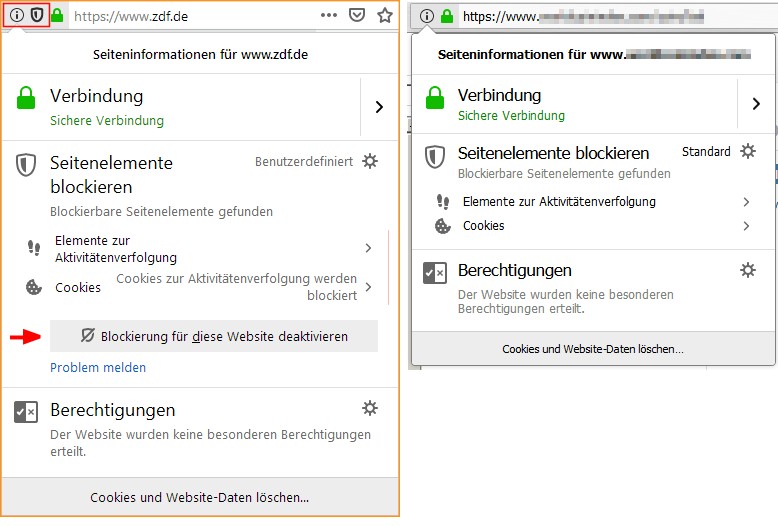Click Blockierung für diese Website deaktivieren
This screenshot has width=778, height=526.
[x=214, y=336]
